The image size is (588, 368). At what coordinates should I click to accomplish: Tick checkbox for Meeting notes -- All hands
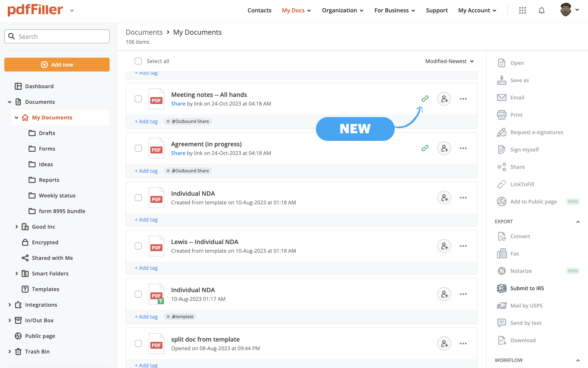pyautogui.click(x=138, y=99)
